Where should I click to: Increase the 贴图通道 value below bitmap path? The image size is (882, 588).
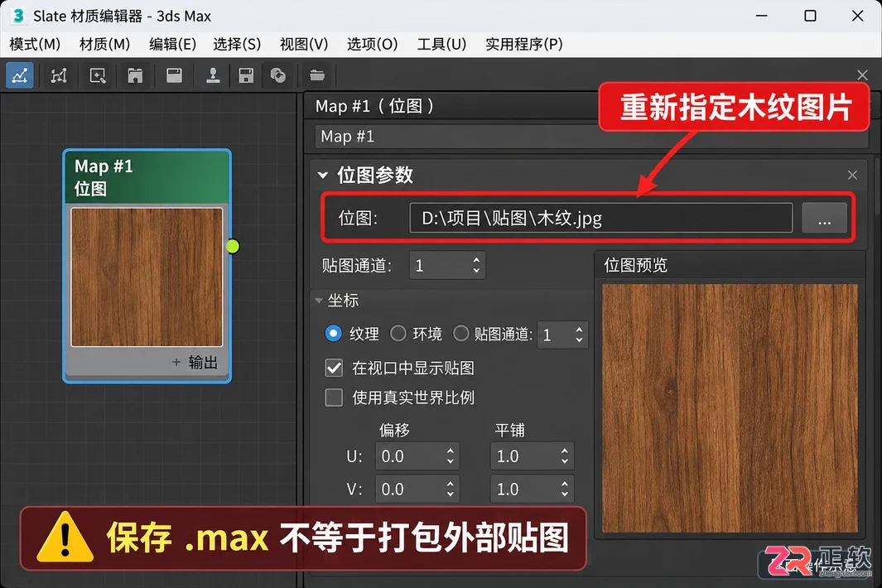pyautogui.click(x=476, y=260)
